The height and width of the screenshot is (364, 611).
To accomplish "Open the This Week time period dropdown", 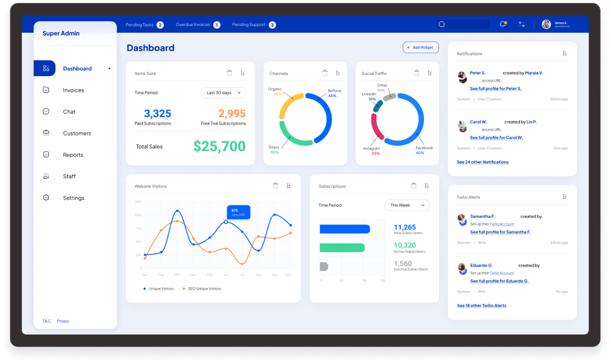I will point(407,205).
